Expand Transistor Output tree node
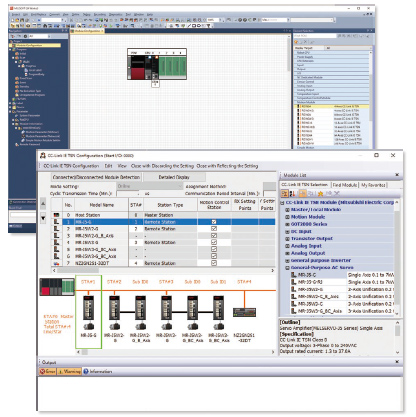The height and width of the screenshot is (417, 416). (x=287, y=239)
